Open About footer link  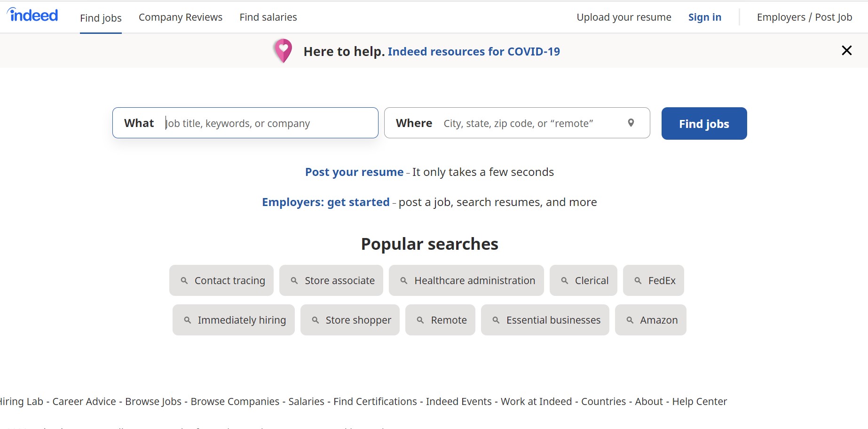point(649,402)
